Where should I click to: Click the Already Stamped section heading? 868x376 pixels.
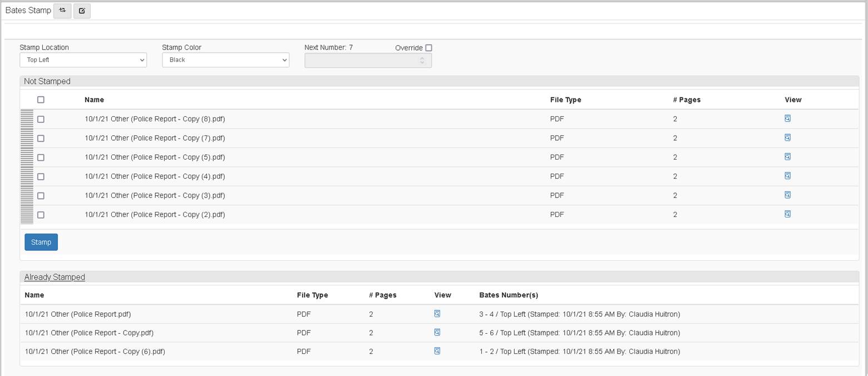pyautogui.click(x=55, y=277)
